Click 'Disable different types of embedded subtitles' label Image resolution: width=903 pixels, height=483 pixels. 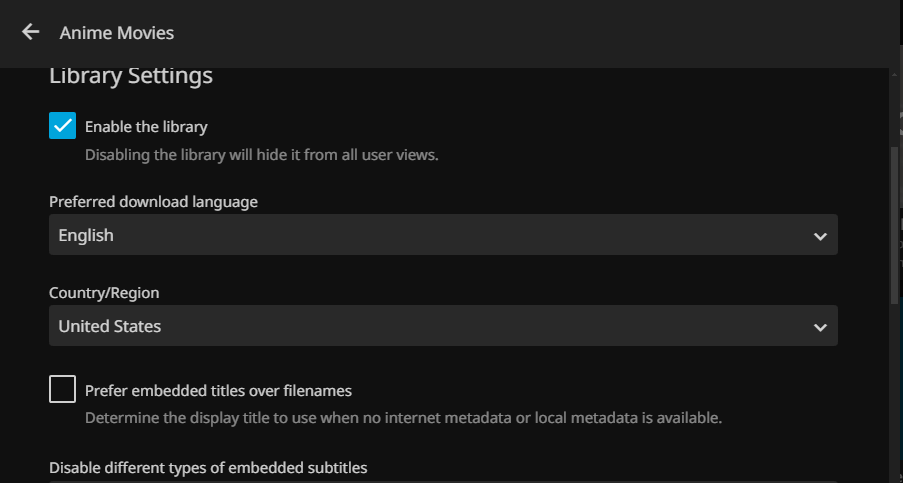(x=208, y=468)
